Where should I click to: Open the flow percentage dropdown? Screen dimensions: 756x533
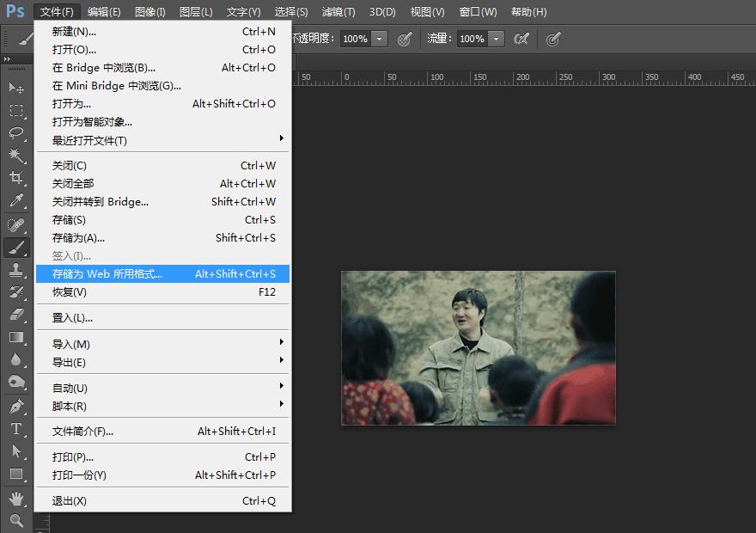pos(497,39)
